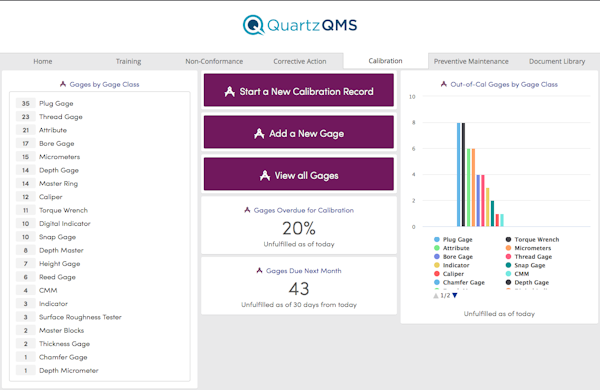Click the 43 gages due value

click(x=299, y=289)
